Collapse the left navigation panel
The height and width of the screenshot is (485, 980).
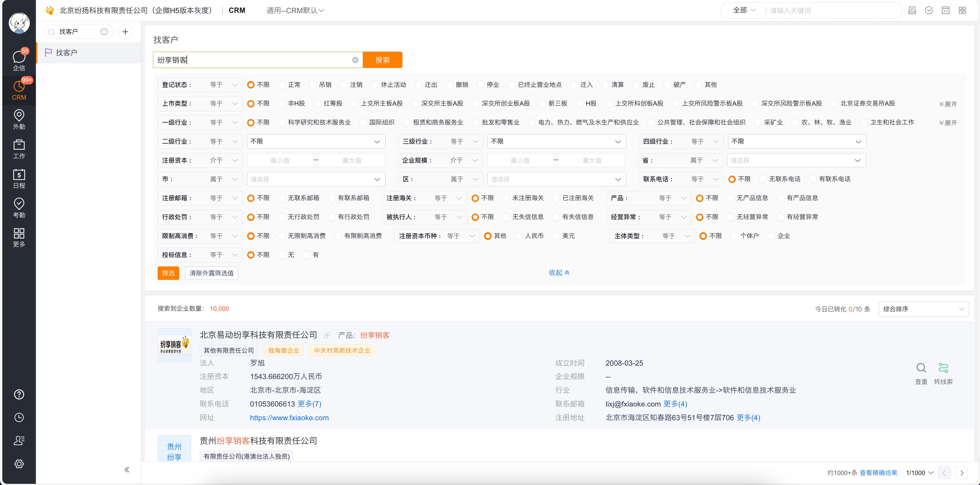click(127, 470)
